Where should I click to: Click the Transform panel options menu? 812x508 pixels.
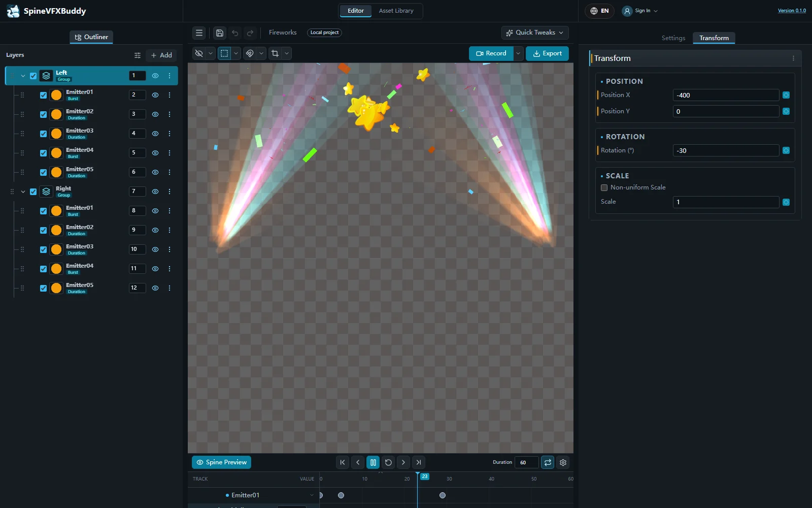[x=793, y=58]
